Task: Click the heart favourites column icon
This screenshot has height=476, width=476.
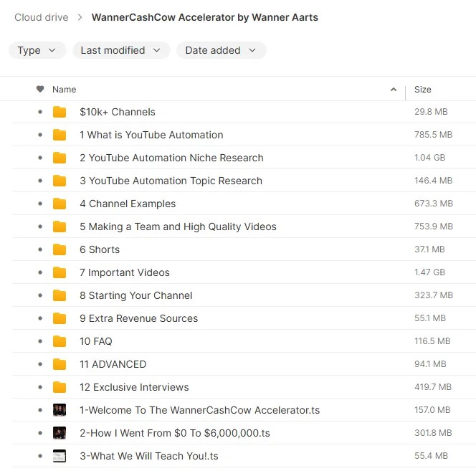Action: [40, 89]
